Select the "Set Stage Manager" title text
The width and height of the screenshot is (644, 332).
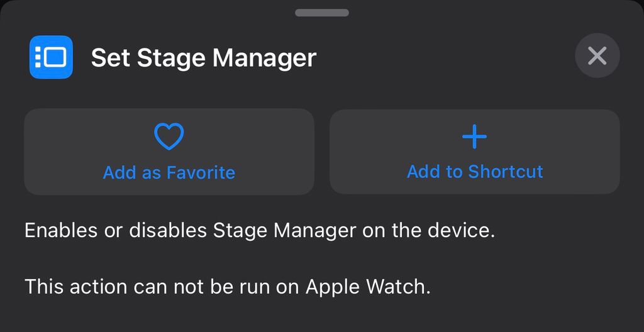pyautogui.click(x=203, y=58)
